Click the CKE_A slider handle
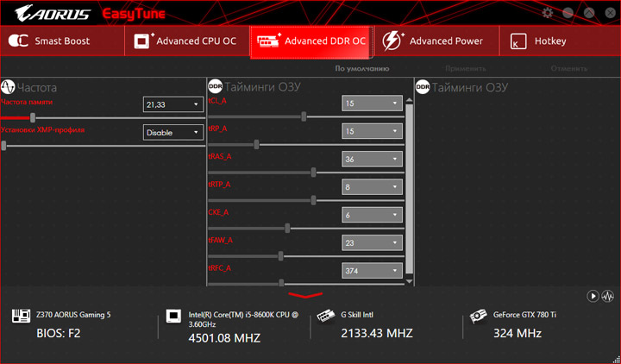 pyautogui.click(x=287, y=228)
